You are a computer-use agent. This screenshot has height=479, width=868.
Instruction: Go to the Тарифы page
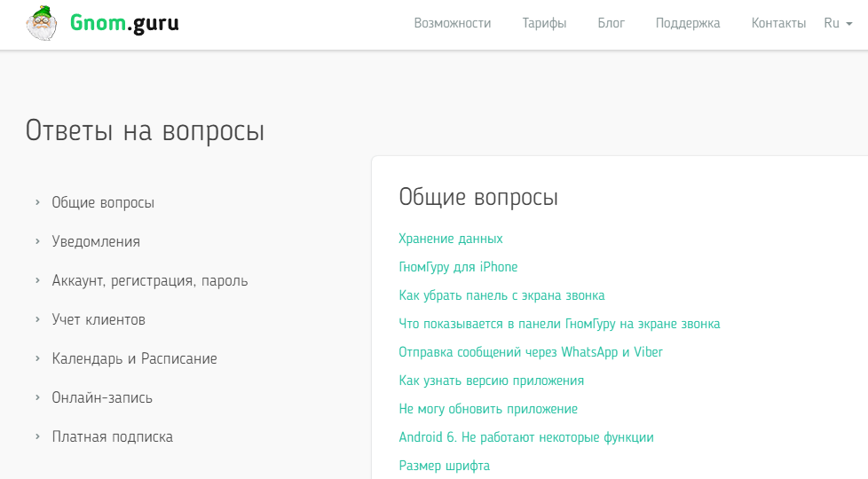544,23
